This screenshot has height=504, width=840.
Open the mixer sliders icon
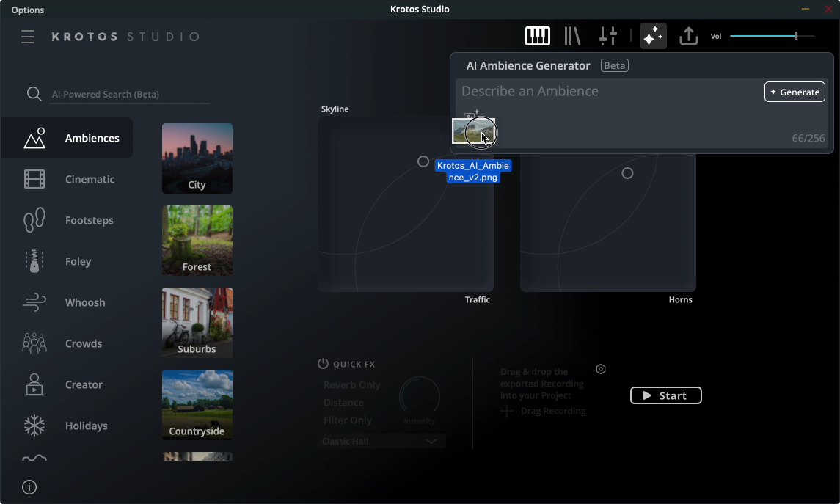pos(608,36)
